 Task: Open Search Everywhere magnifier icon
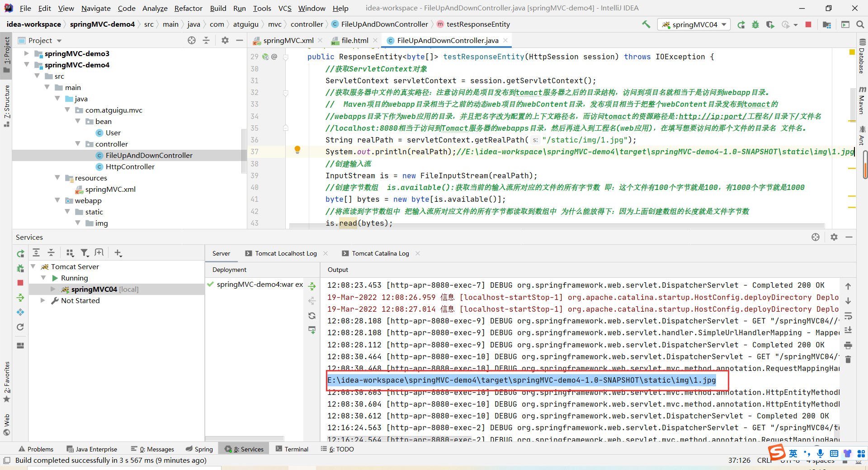tap(860, 24)
